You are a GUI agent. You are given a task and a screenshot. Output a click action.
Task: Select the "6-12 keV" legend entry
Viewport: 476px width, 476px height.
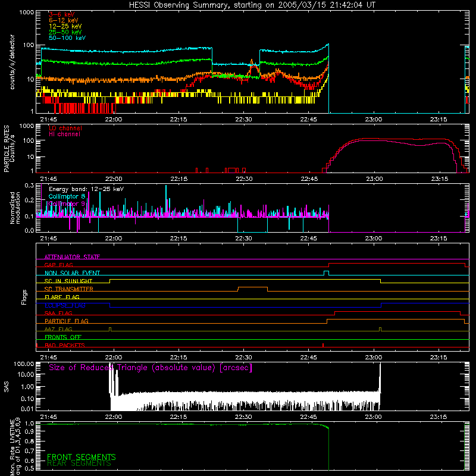(63, 20)
